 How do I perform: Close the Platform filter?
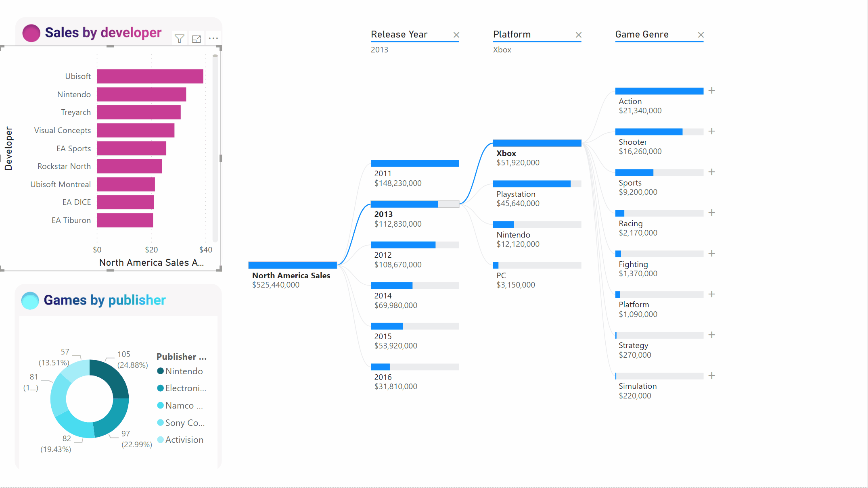[578, 34]
